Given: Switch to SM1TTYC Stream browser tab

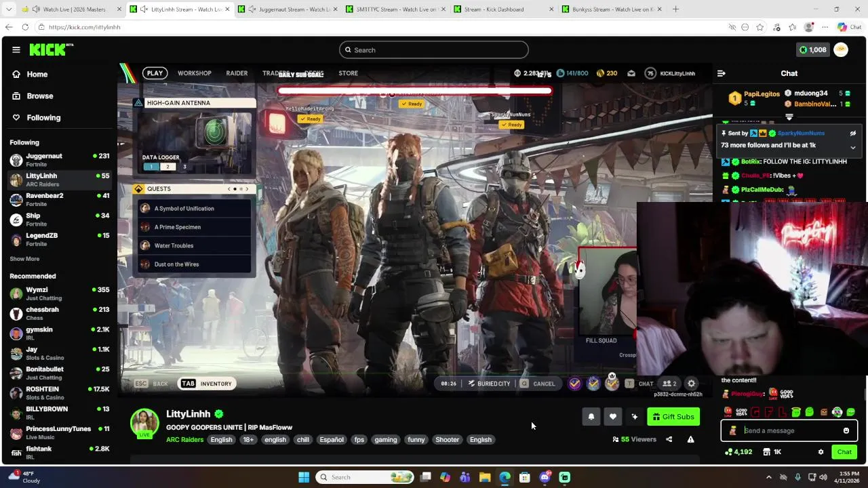Looking at the screenshot, I should (397, 9).
